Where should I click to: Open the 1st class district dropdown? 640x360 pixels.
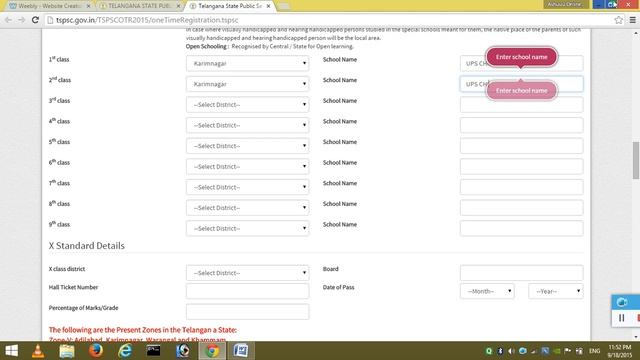pyautogui.click(x=247, y=63)
